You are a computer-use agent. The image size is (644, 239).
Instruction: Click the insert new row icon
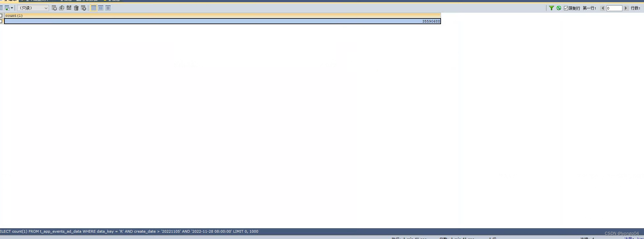point(54,8)
